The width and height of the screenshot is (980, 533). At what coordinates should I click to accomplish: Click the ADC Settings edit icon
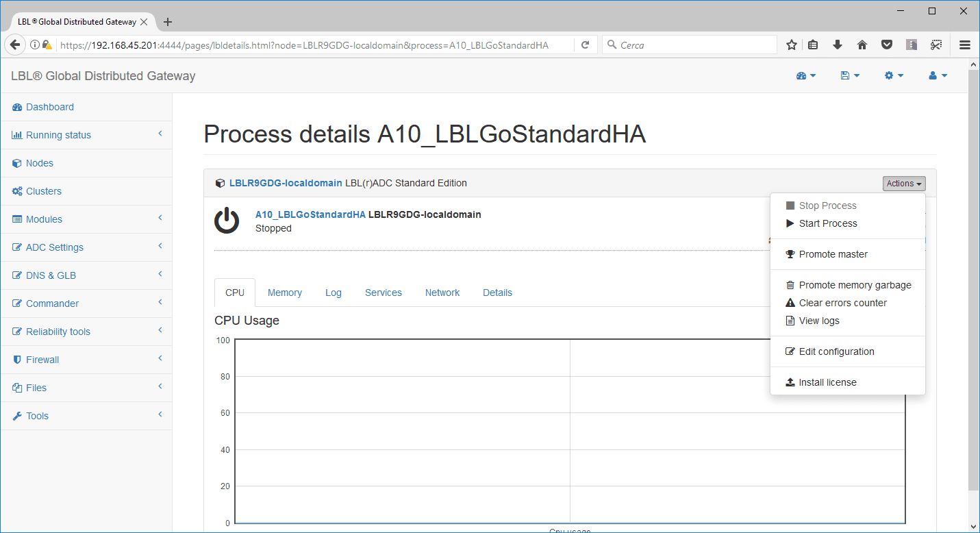[17, 248]
